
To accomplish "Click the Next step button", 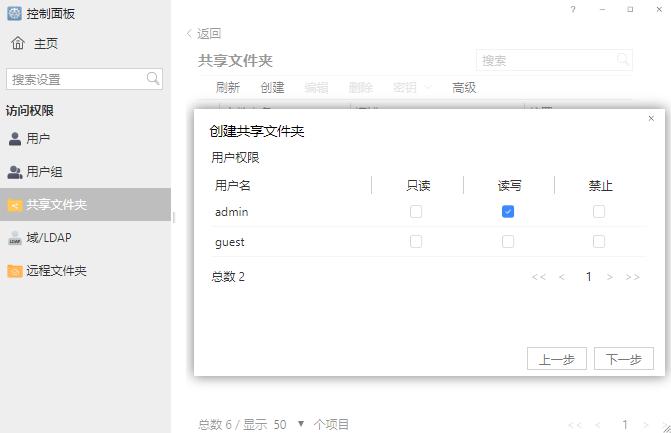I will 624,359.
